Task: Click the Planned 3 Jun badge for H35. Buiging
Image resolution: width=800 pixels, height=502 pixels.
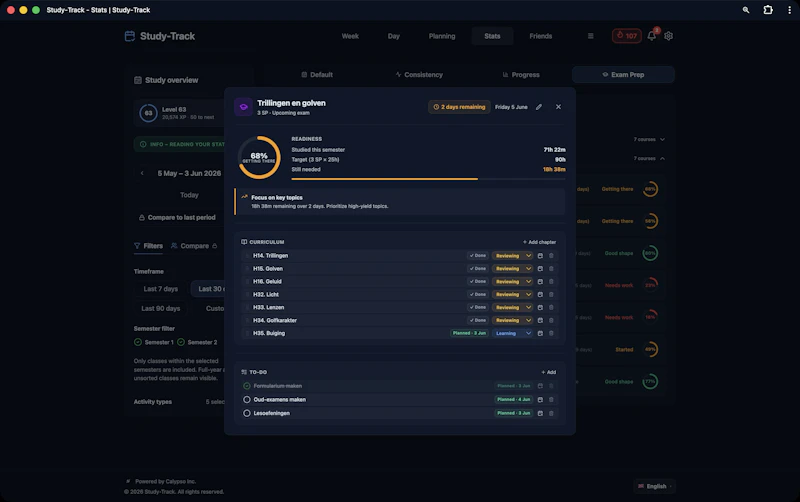Action: click(x=469, y=333)
